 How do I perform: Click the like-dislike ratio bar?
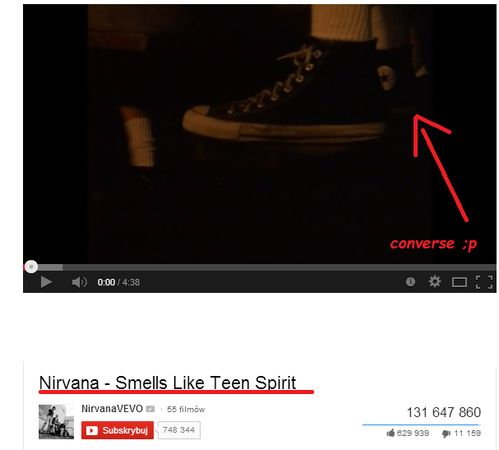coord(421,425)
